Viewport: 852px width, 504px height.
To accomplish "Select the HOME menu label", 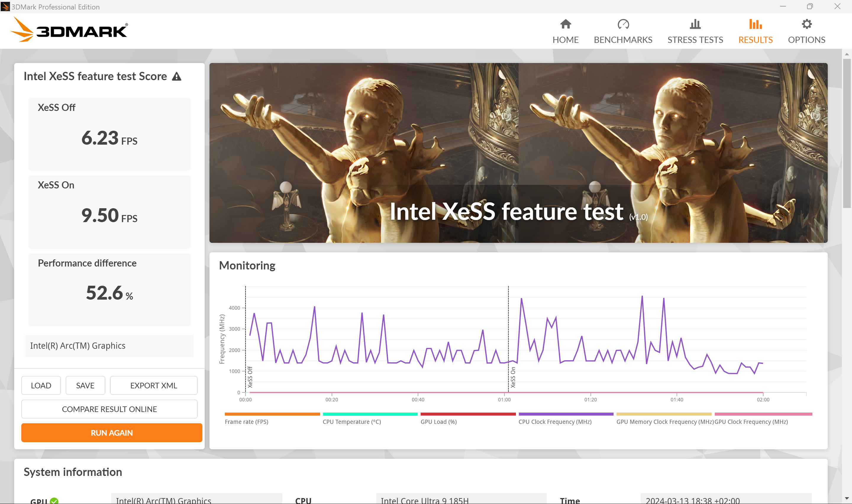I will [x=565, y=40].
